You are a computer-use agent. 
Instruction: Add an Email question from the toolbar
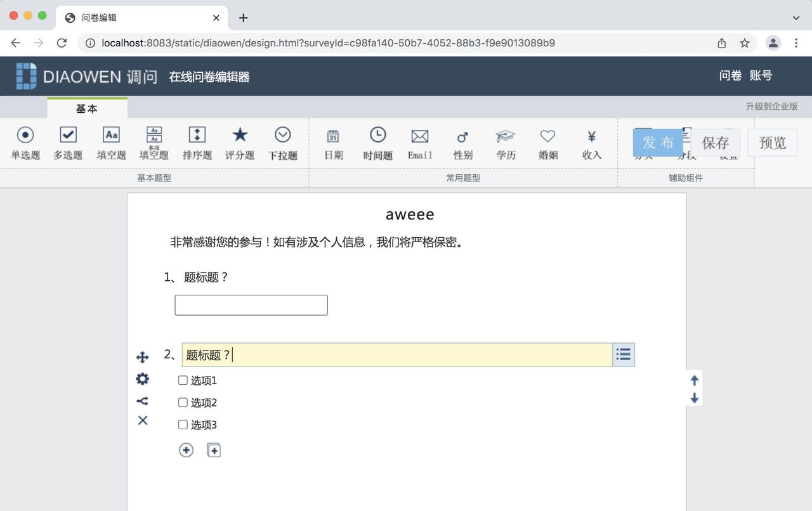pyautogui.click(x=419, y=142)
